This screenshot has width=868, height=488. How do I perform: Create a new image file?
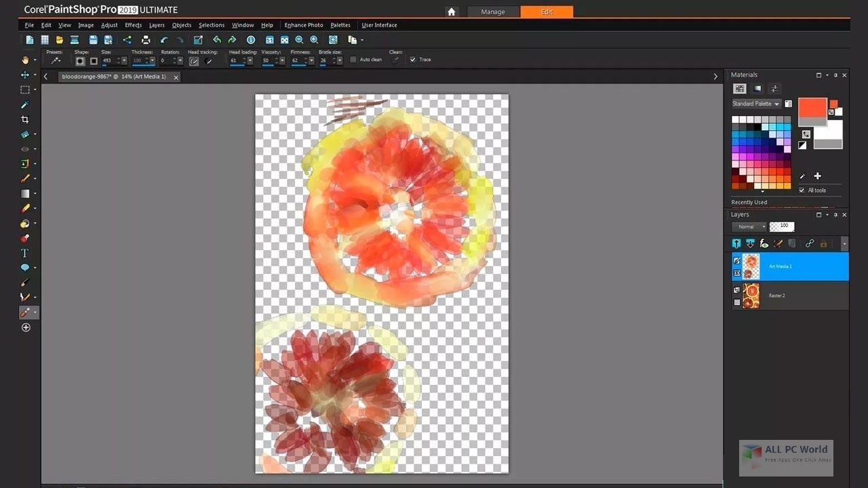pos(29,40)
